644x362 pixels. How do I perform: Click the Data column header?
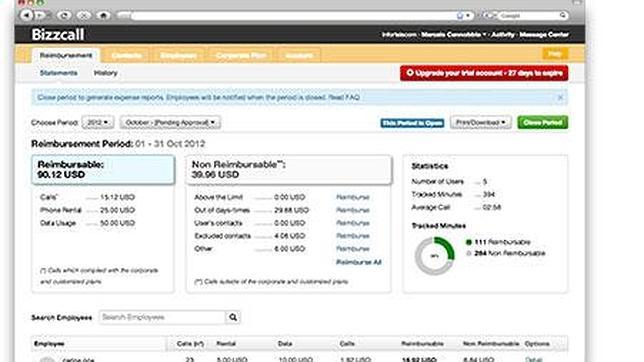285,344
